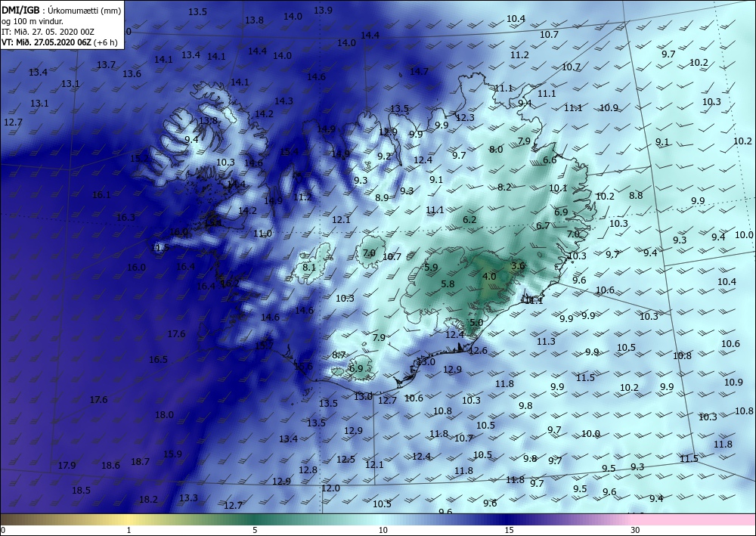Click the map value 16.1
The width and height of the screenshot is (756, 536).
(x=101, y=195)
